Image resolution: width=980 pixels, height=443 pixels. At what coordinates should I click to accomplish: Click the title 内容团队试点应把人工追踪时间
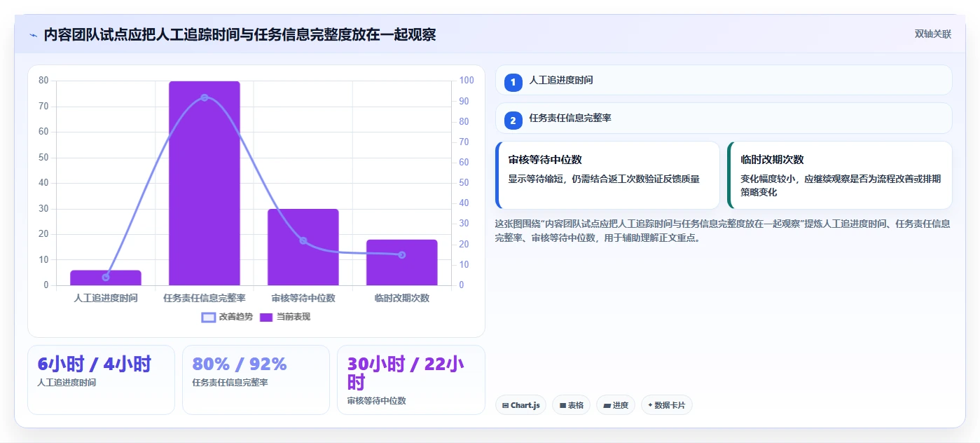pos(240,35)
